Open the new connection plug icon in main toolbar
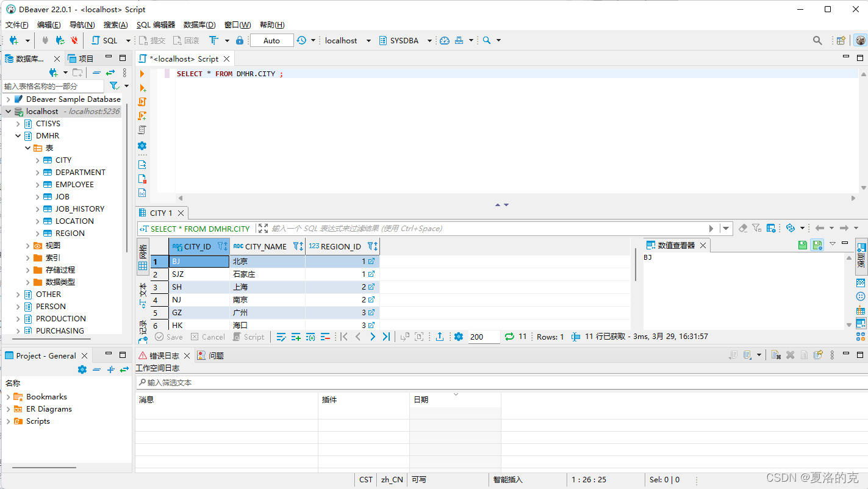The image size is (868, 489). (14, 40)
